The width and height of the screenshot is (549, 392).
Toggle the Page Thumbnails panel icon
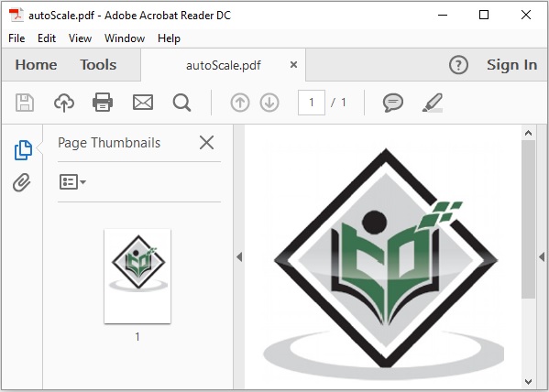point(23,150)
